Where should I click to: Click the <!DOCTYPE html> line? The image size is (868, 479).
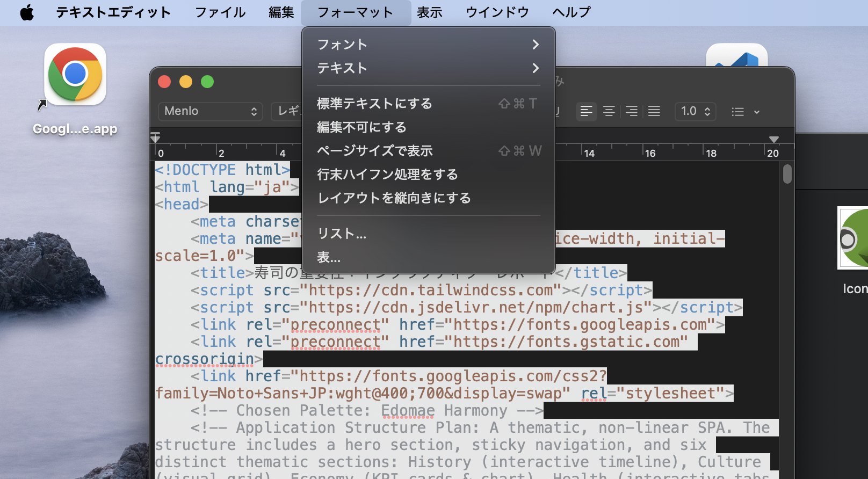point(222,170)
